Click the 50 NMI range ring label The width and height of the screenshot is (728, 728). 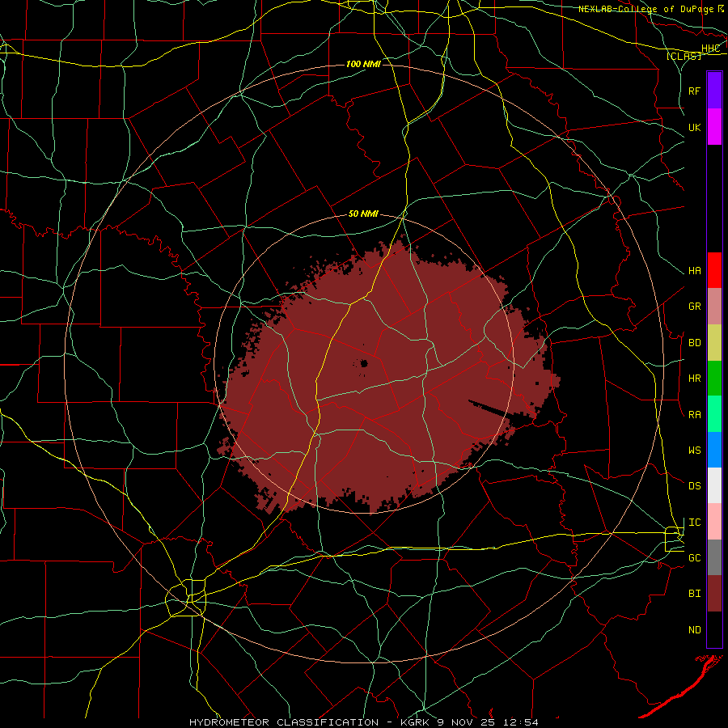[x=363, y=214]
